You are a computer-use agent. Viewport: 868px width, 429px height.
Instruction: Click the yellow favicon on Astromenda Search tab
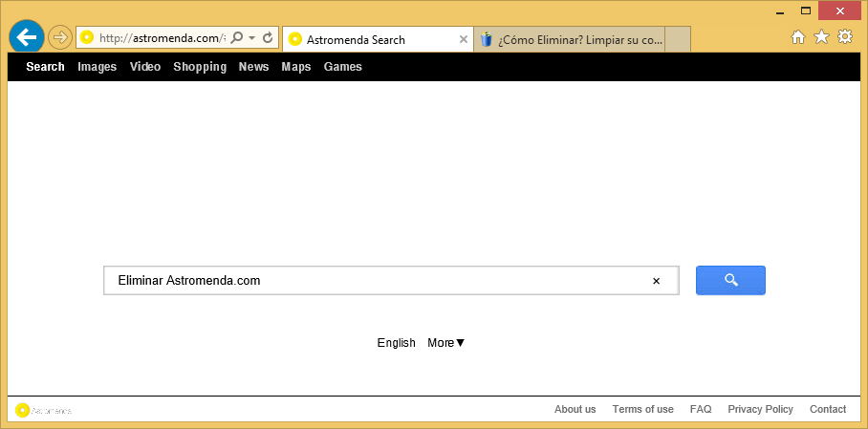coord(295,39)
